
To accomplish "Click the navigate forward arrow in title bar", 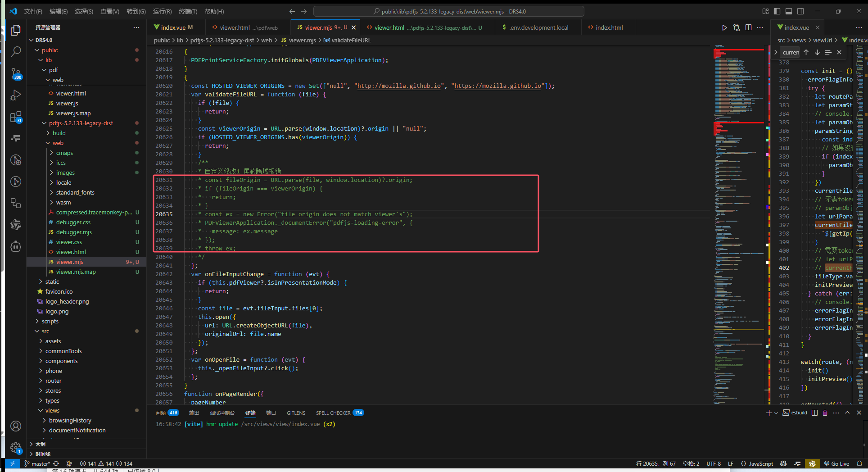I will pos(304,11).
